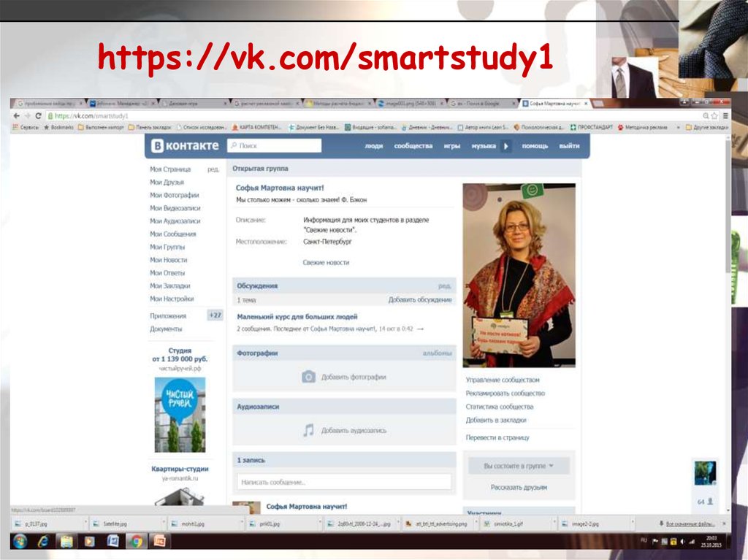Open the dropdown arrow of Satellite.jpg download
748x560 pixels.
coord(164,523)
